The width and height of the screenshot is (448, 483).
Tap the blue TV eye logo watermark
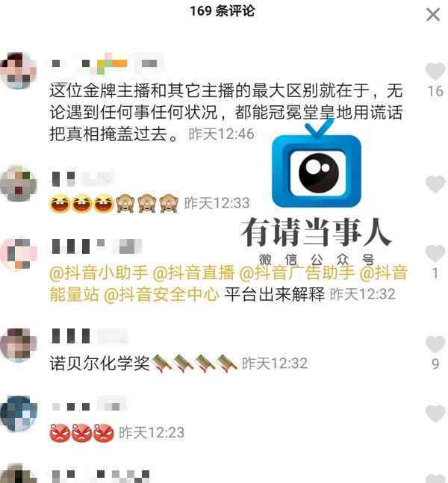(x=317, y=163)
